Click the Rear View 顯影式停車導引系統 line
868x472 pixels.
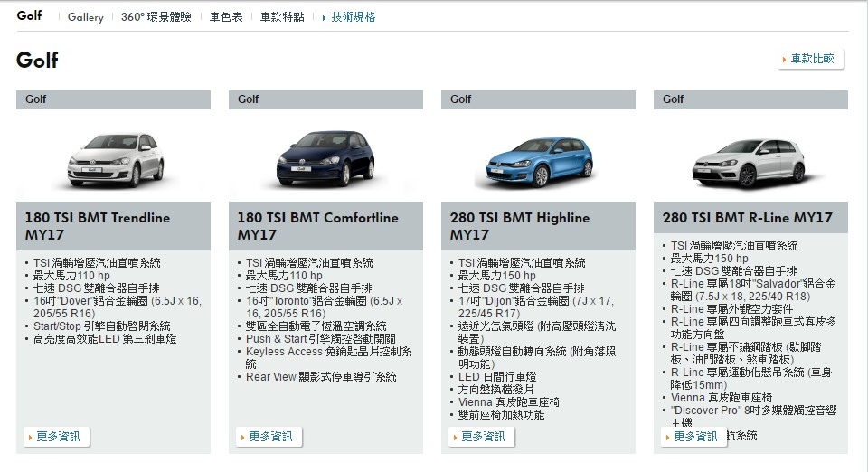tap(321, 377)
